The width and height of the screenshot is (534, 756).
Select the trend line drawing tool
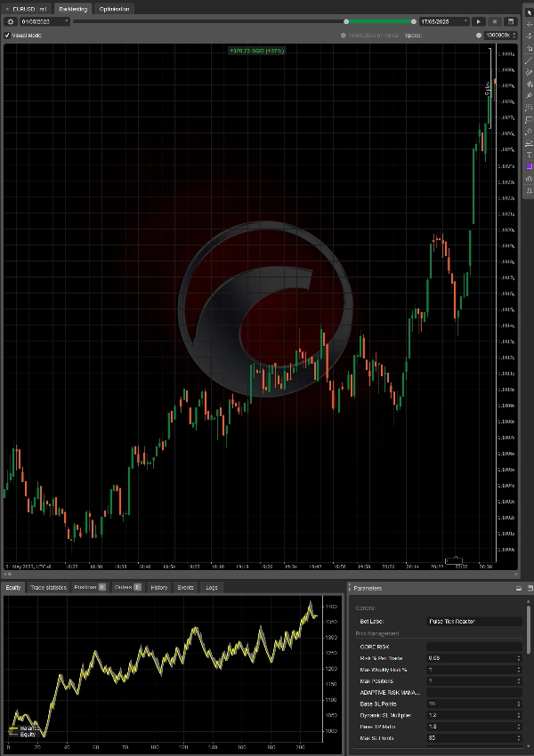point(530,60)
